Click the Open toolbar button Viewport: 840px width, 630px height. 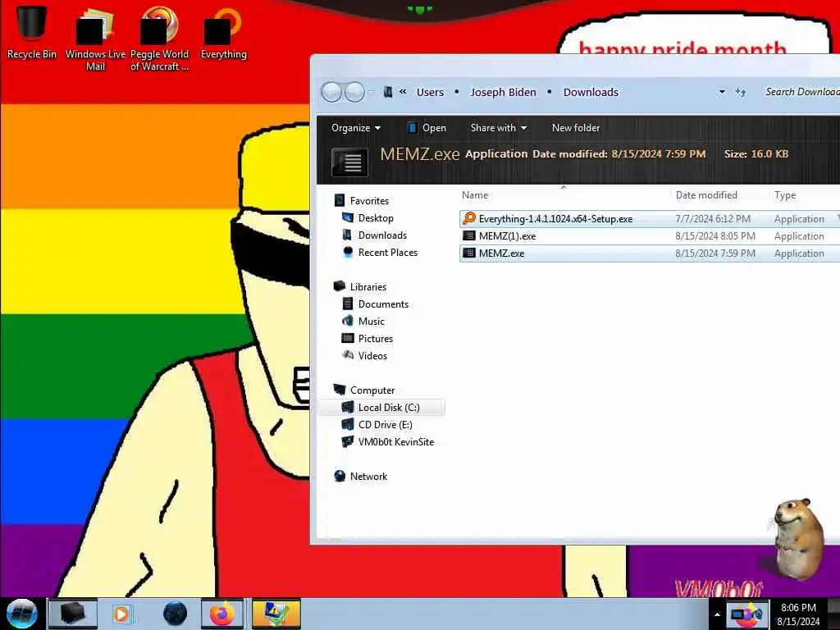point(427,127)
